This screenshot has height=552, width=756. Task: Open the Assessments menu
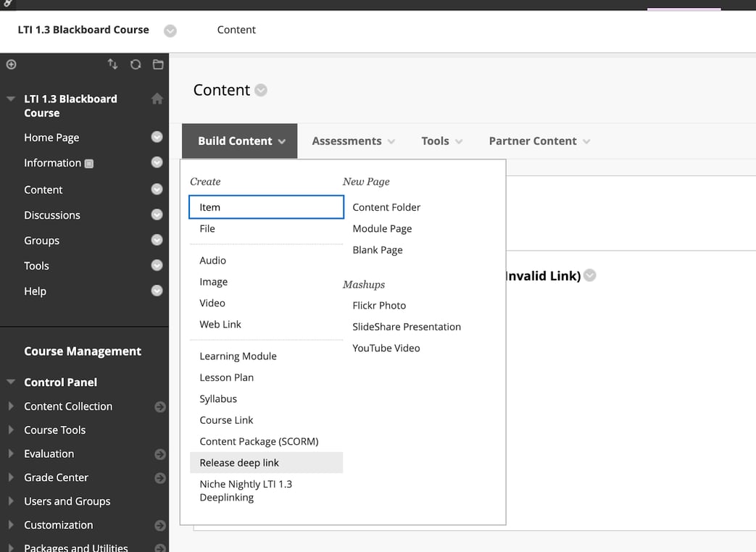(353, 141)
